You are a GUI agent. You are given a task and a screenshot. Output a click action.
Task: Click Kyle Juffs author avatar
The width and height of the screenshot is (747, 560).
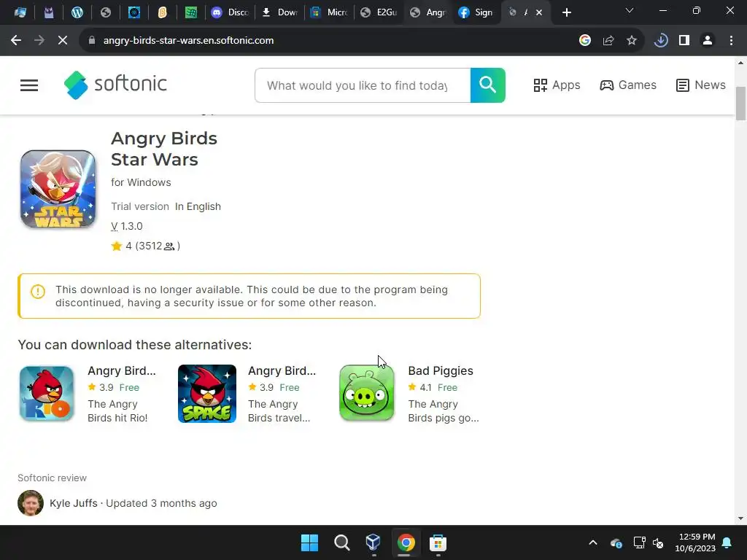[31, 503]
